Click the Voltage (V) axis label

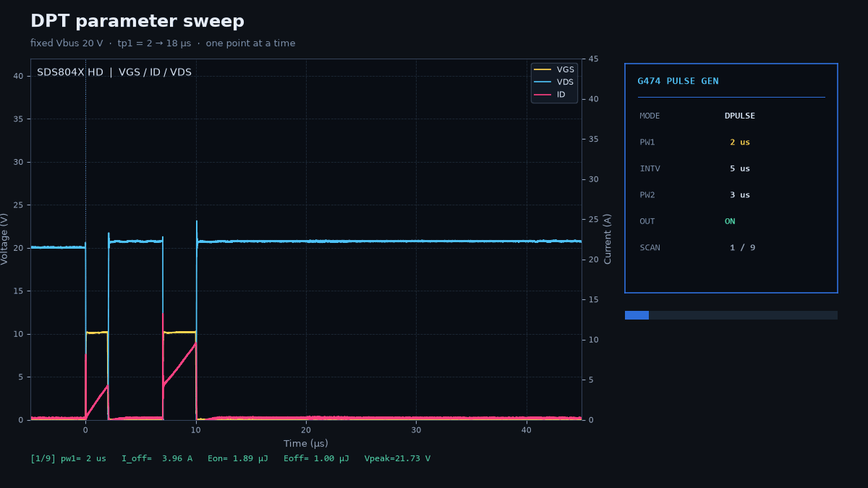pos(5,239)
